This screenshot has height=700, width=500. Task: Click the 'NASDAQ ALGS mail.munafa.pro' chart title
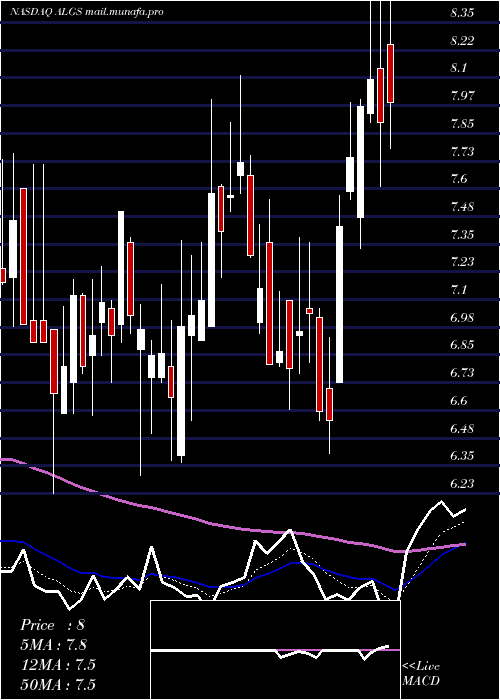[x=87, y=12]
